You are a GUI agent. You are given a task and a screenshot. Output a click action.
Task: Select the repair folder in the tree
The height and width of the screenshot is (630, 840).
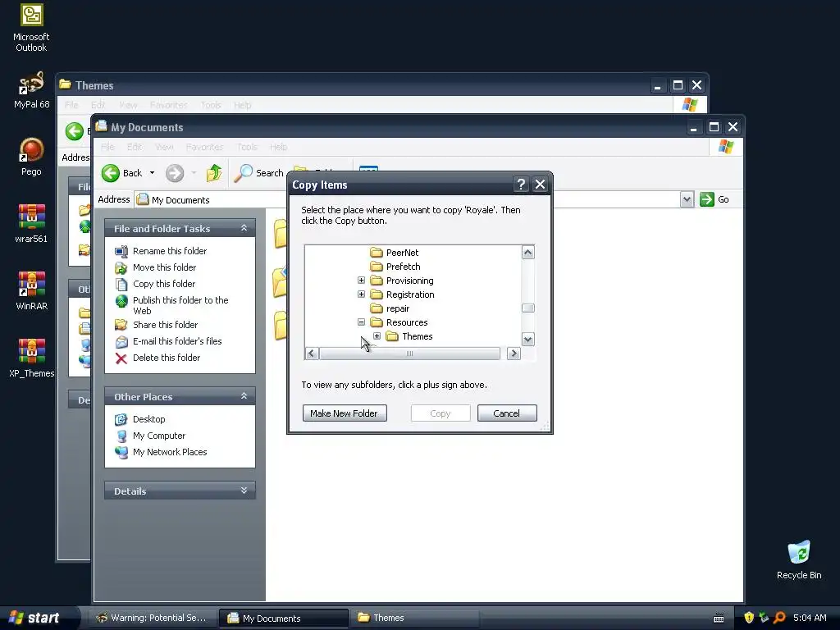tap(390, 308)
